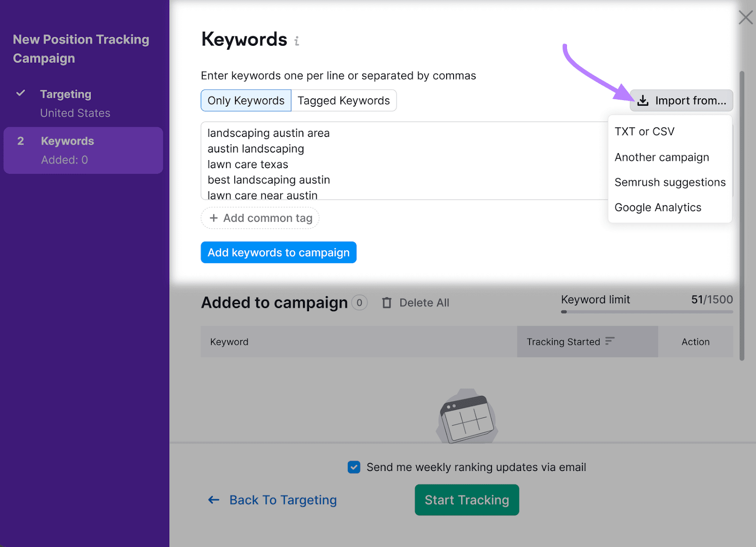Click the download icon on Import from button
Viewport: 756px width, 547px height.
click(x=643, y=100)
